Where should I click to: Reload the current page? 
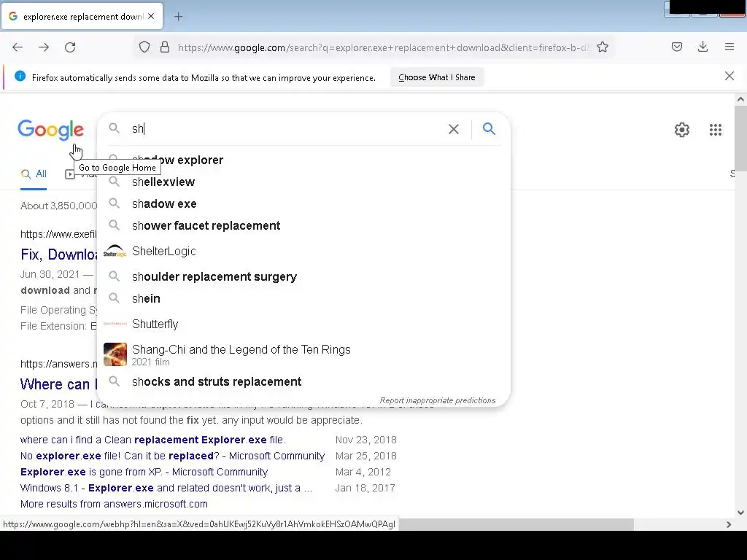point(70,47)
